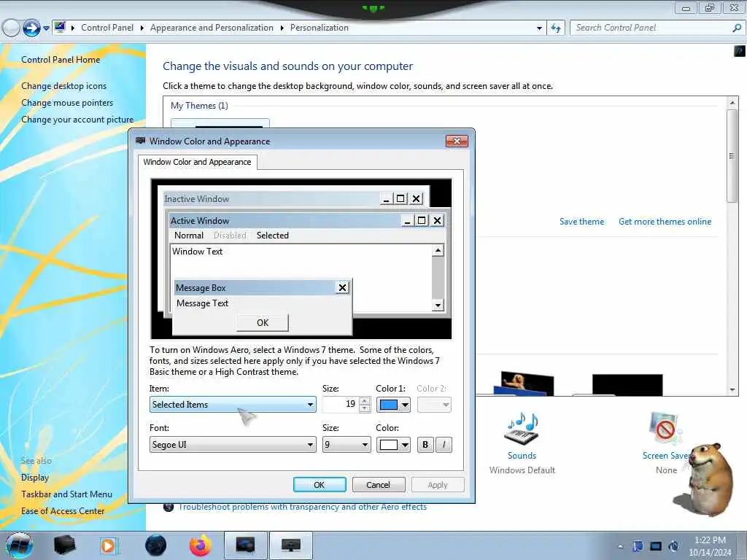Image resolution: width=747 pixels, height=560 pixels.
Task: Click Get more themes online link
Action: tap(665, 222)
